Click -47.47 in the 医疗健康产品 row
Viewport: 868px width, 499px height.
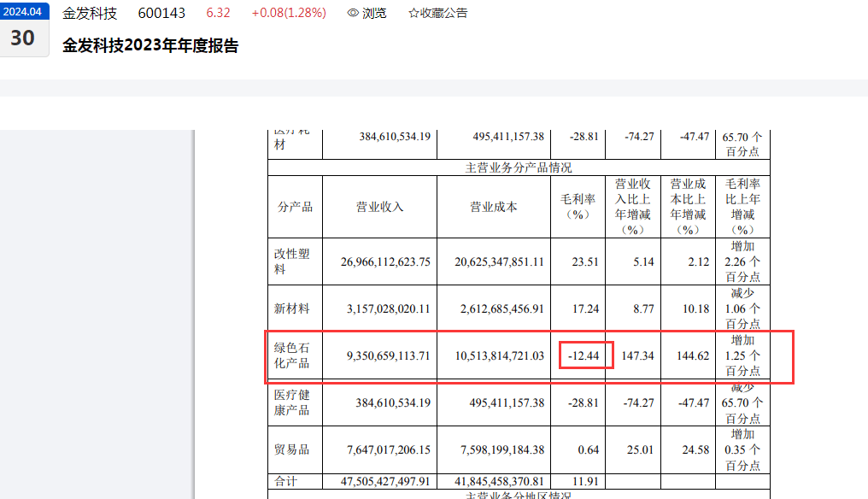[695, 403]
